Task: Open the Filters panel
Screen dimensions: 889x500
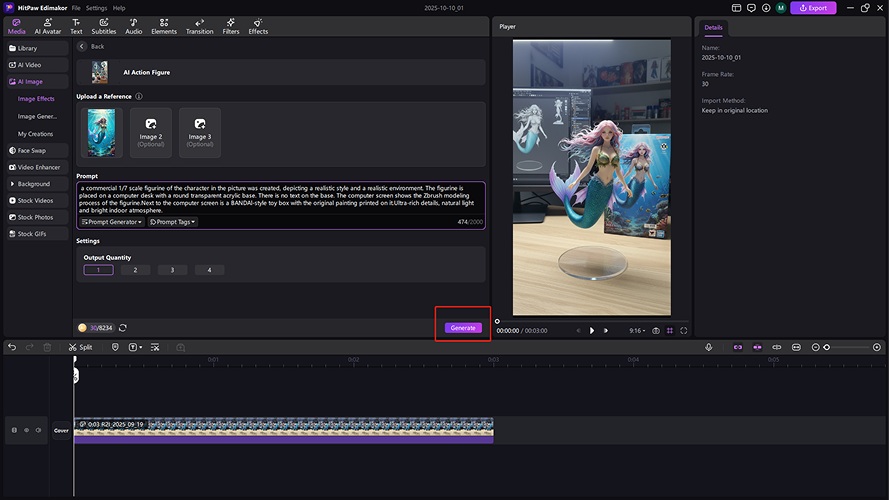Action: (x=231, y=26)
